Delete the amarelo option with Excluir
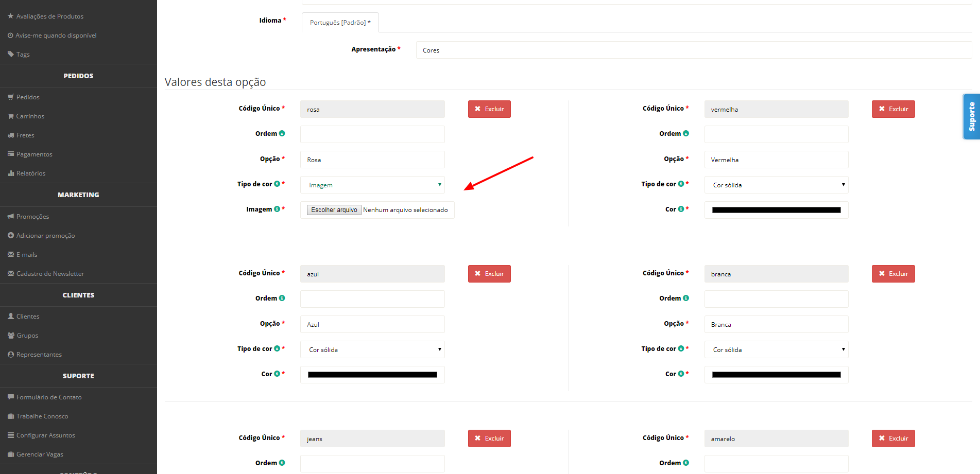Image resolution: width=980 pixels, height=474 pixels. [x=893, y=438]
